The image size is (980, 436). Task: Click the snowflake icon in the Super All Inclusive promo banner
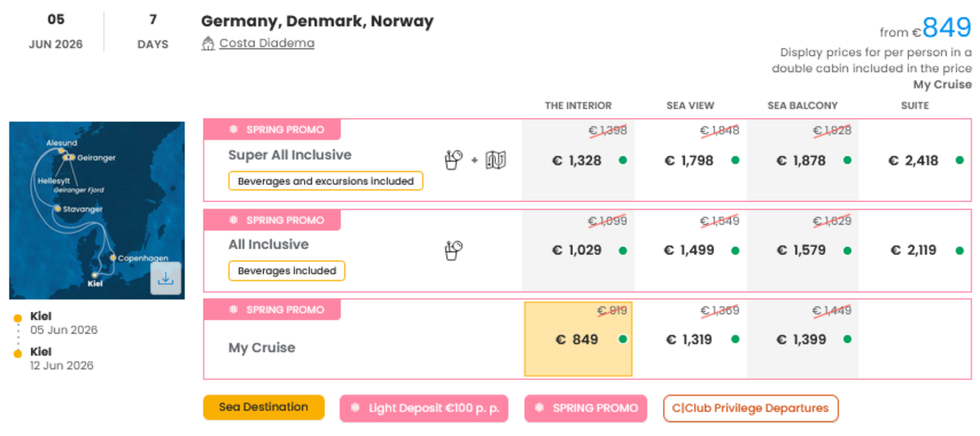pos(234,130)
